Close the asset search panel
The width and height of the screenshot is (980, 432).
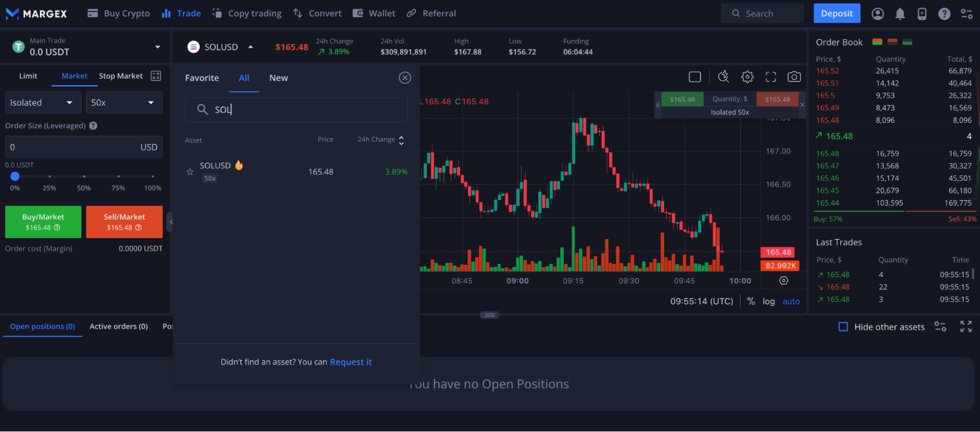point(404,78)
